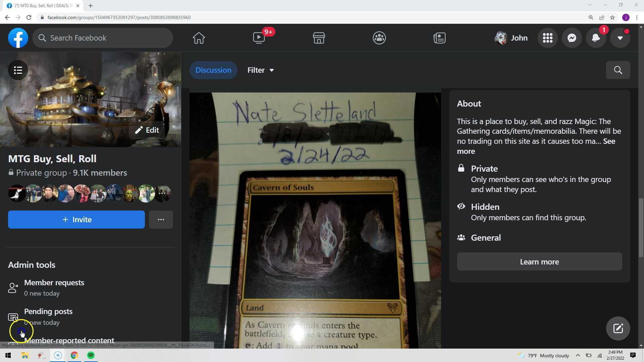
Task: Open the Marketplace icon
Action: 319,38
